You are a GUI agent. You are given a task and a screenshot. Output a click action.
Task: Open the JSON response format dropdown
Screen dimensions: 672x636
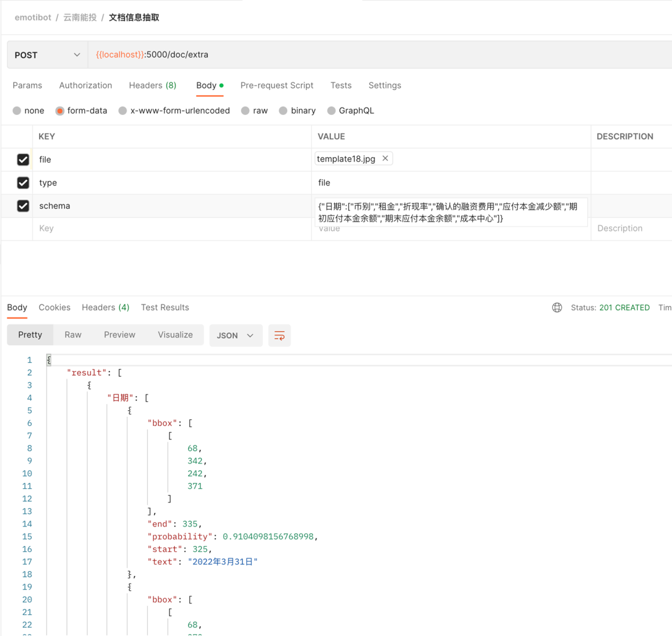coord(235,335)
